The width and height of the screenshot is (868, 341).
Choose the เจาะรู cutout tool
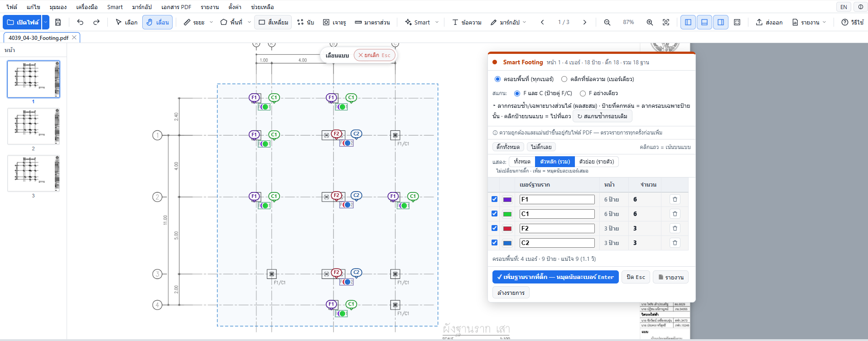(x=334, y=22)
